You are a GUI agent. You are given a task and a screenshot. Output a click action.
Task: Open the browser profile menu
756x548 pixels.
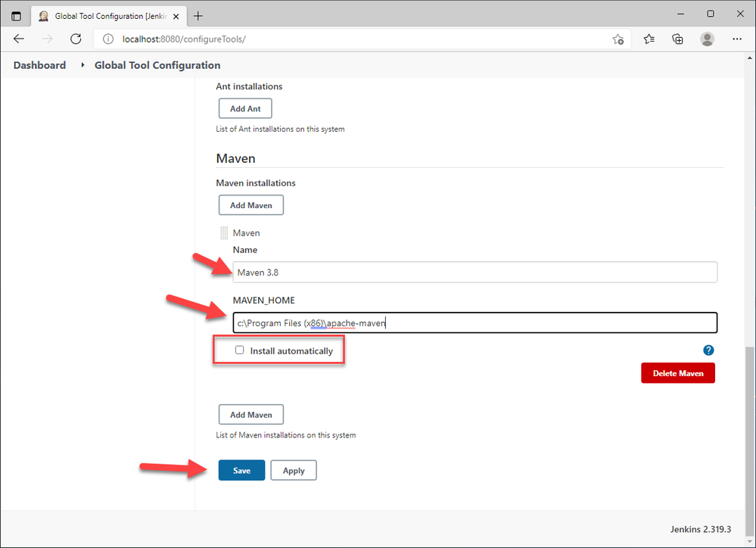pyautogui.click(x=708, y=39)
